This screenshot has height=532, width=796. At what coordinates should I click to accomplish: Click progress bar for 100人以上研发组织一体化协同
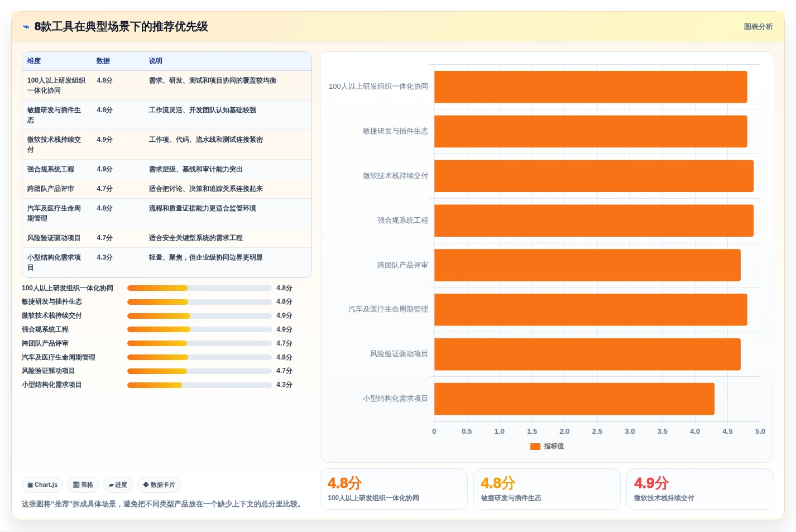199,288
